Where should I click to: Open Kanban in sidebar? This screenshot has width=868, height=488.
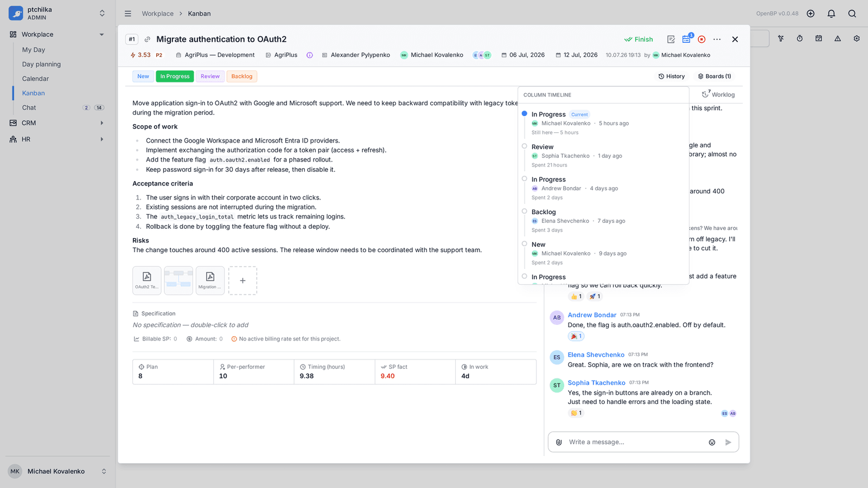tap(34, 93)
